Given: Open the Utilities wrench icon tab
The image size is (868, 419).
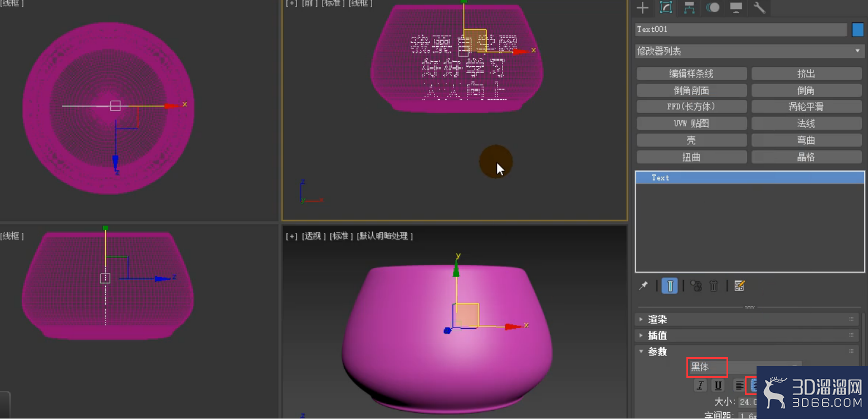Looking at the screenshot, I should (x=759, y=8).
